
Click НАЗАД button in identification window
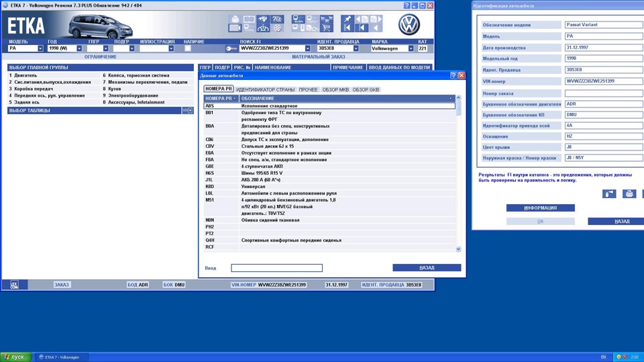616,222
